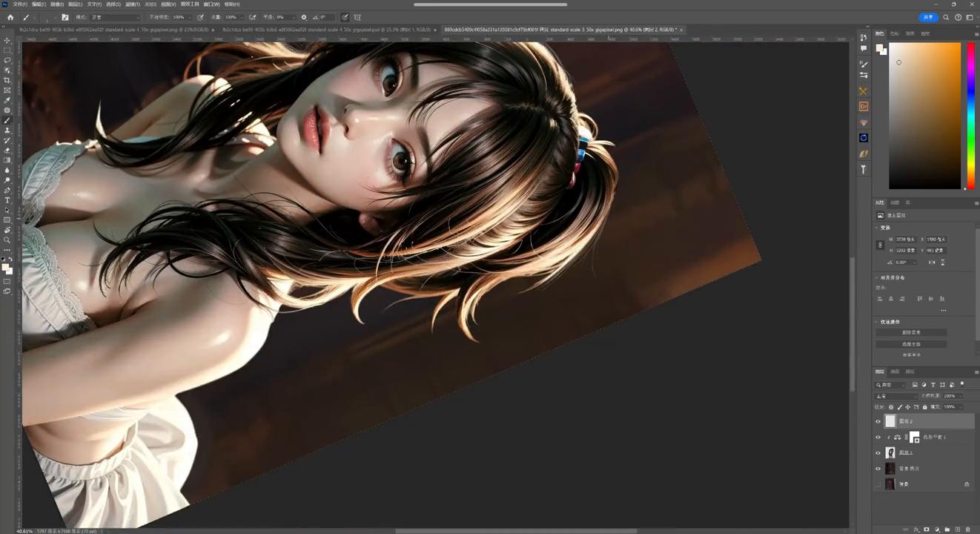The width and height of the screenshot is (980, 534).
Task: Open the layer blending mode dropdown
Action: 895,396
